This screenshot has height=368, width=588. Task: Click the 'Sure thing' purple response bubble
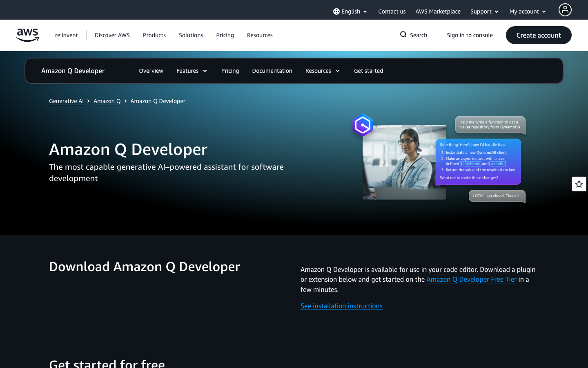pos(478,162)
